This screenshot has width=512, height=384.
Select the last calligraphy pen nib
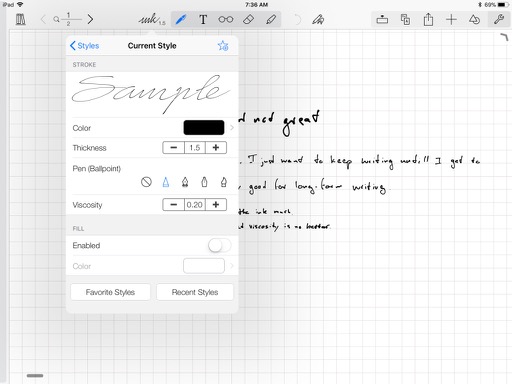pyautogui.click(x=224, y=182)
